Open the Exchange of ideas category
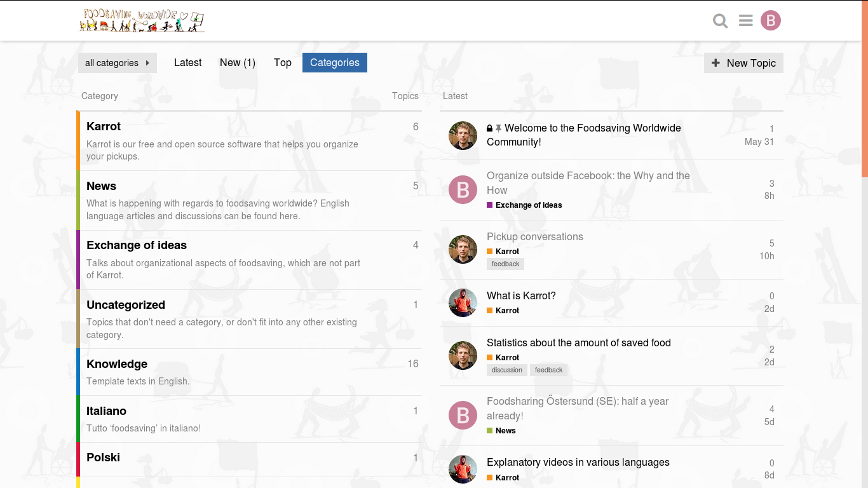The width and height of the screenshot is (868, 488). click(x=137, y=245)
